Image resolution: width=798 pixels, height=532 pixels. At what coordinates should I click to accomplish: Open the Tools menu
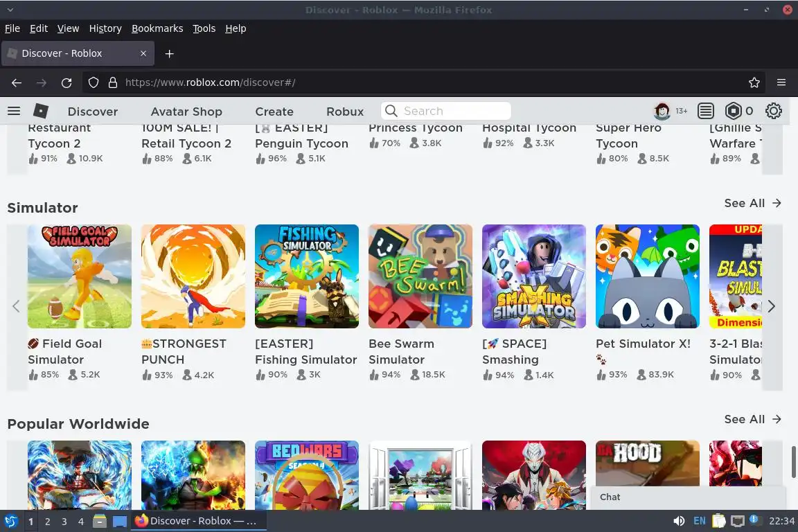point(204,28)
